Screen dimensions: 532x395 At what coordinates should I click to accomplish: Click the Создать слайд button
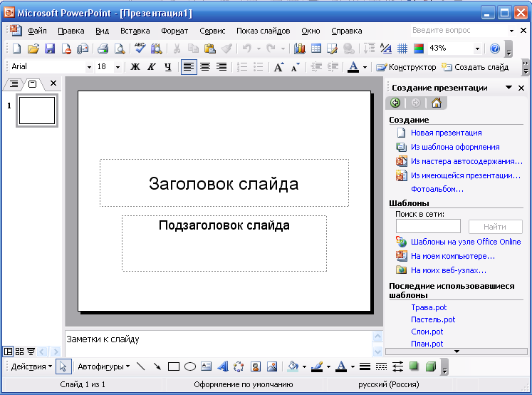(x=475, y=67)
